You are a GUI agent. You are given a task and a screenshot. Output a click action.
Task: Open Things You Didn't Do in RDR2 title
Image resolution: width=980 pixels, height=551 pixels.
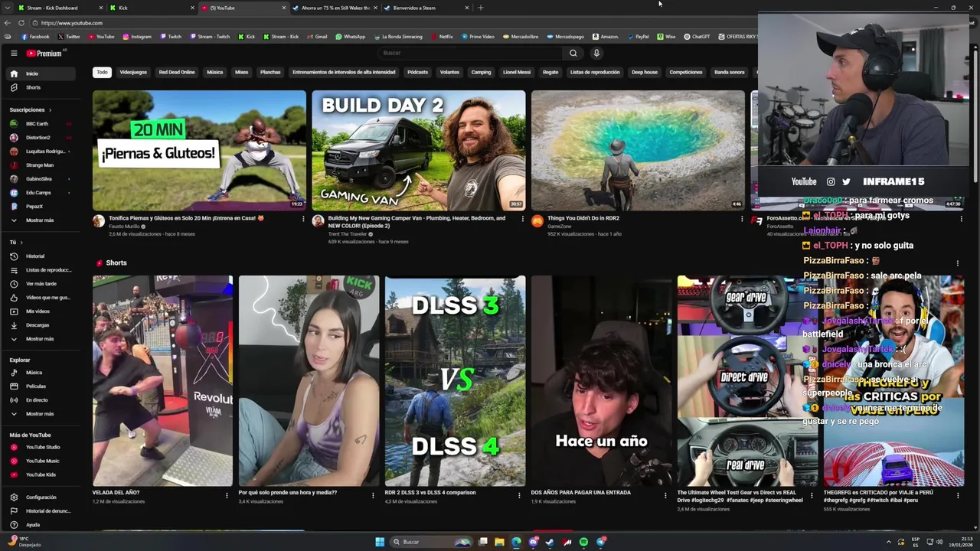click(x=583, y=218)
